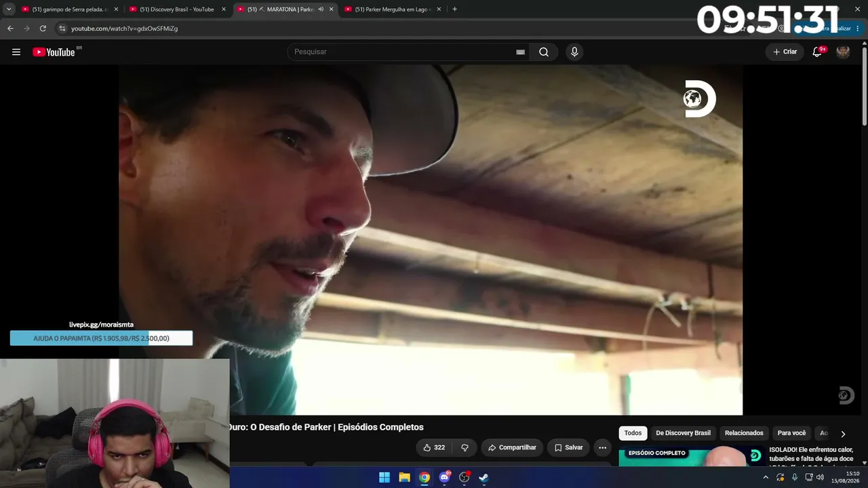
Task: Select the De Discovery Brasil chip
Action: [683, 433]
